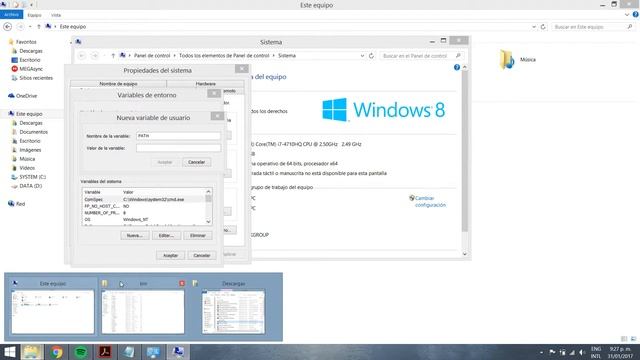Viewport: 640px width, 360px height.
Task: Open the Vista ribbon tab
Action: 56,15
